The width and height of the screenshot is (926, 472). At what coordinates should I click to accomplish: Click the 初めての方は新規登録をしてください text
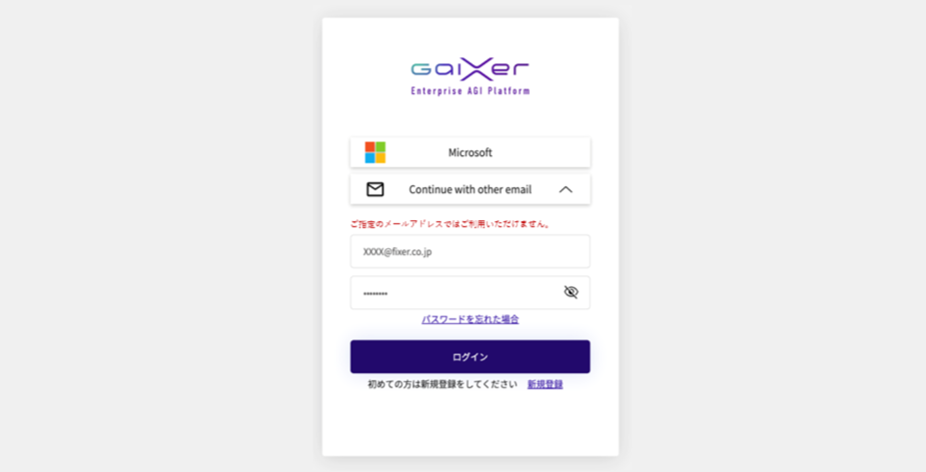point(442,385)
